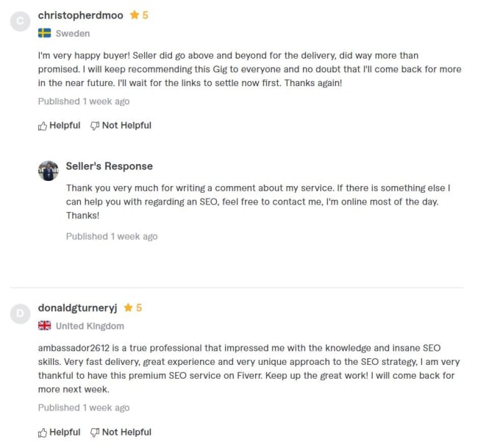Image resolution: width=500 pixels, height=448 pixels.
Task: Click the Sweden country label
Action: point(73,33)
